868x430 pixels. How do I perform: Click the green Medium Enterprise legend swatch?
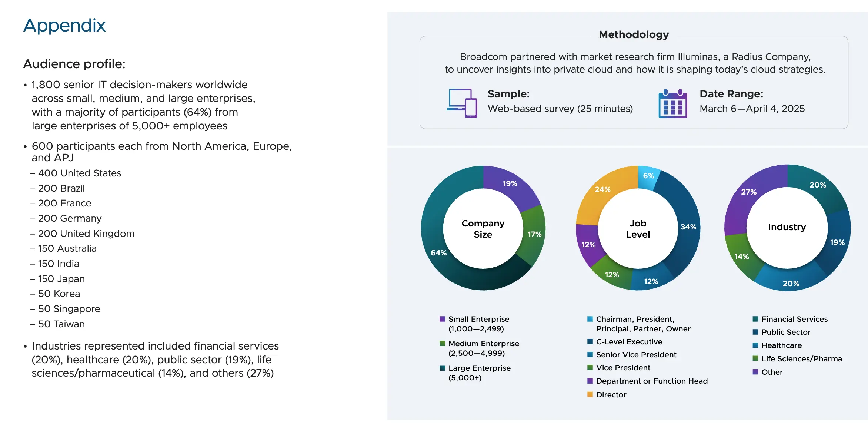(x=442, y=344)
